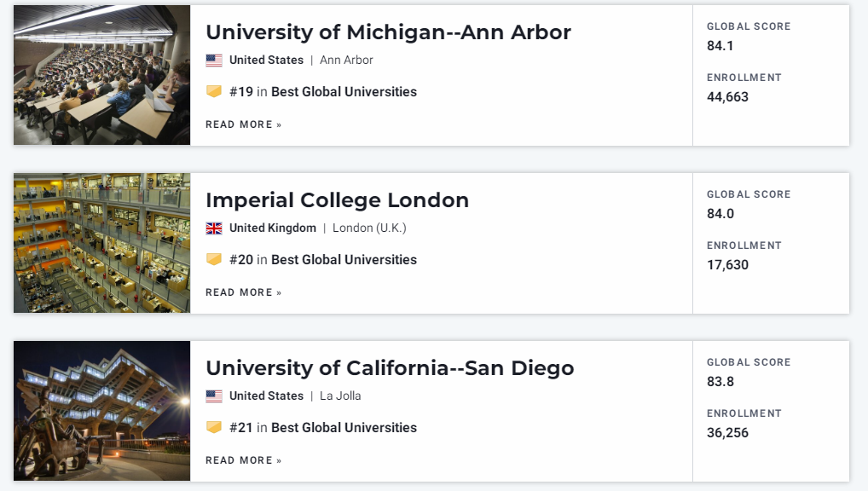This screenshot has height=491, width=868.
Task: Click the Michigan lecture hall thumbnail
Action: click(101, 75)
